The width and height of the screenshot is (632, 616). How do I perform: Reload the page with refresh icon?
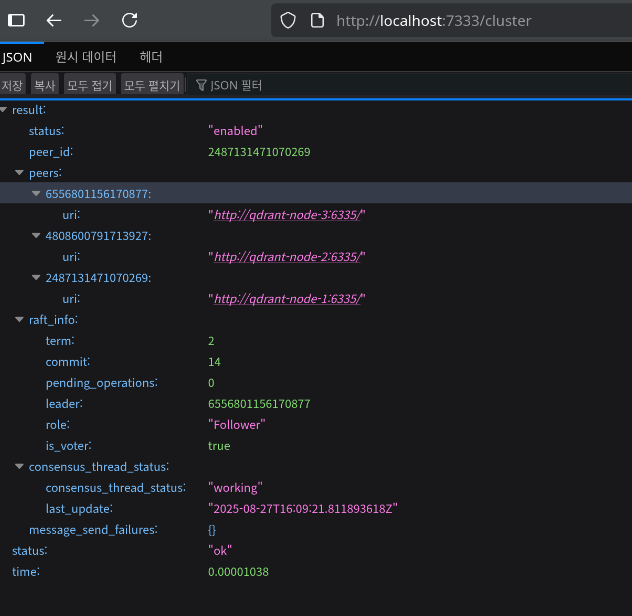(129, 20)
